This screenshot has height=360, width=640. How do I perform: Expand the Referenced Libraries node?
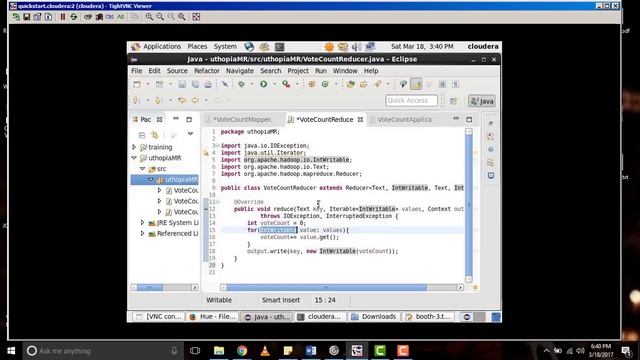click(x=142, y=233)
